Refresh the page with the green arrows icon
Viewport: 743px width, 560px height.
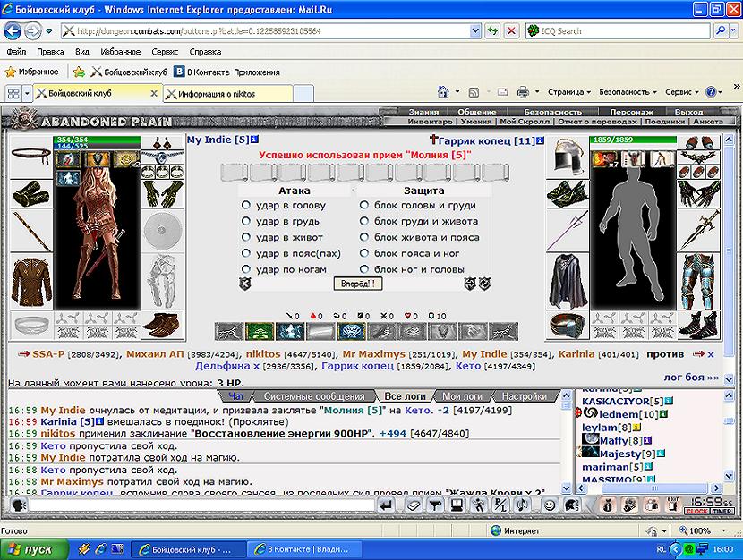pyautogui.click(x=493, y=31)
